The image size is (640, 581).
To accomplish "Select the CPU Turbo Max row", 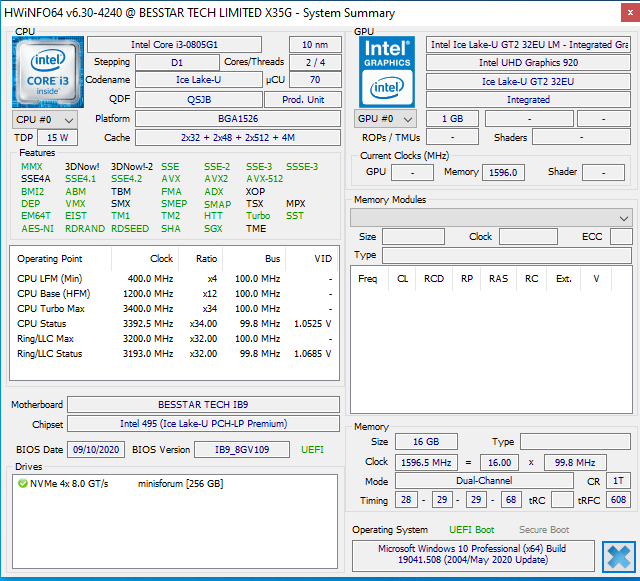I will pos(174,309).
